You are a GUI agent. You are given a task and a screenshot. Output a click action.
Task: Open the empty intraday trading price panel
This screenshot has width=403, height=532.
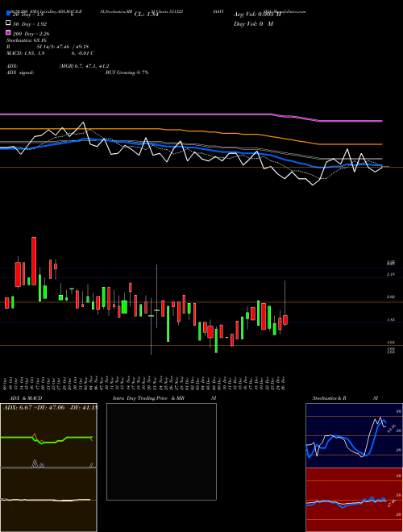161,451
